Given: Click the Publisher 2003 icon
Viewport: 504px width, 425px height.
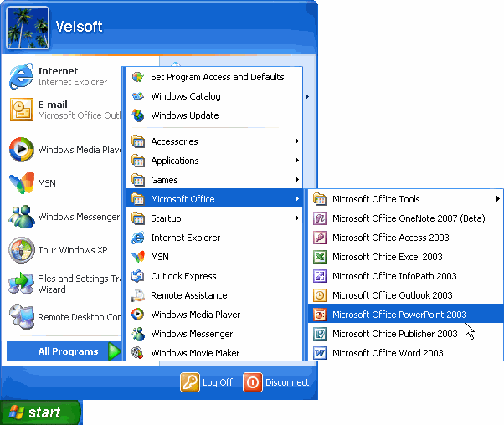Looking at the screenshot, I should 320,334.
